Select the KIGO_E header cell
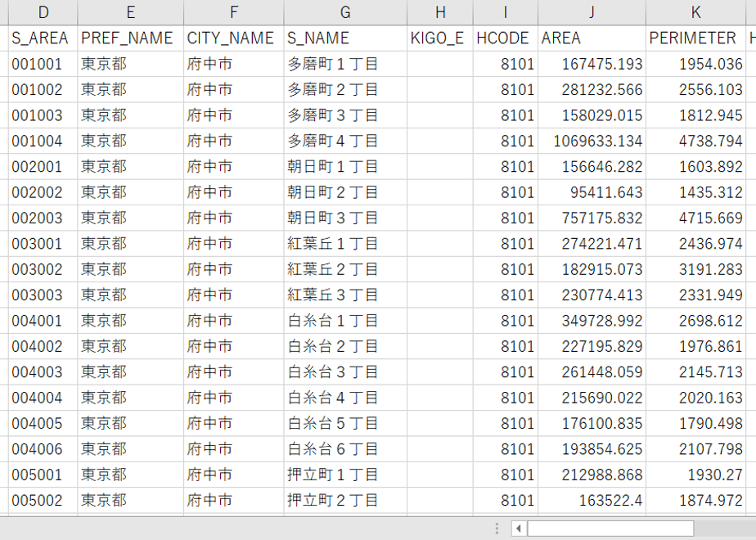 click(x=439, y=38)
